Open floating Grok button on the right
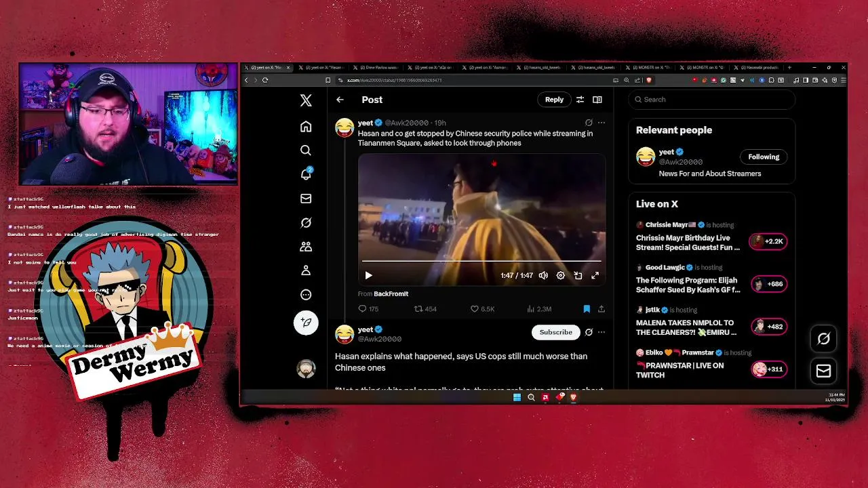This screenshot has height=488, width=868. pyautogui.click(x=824, y=339)
